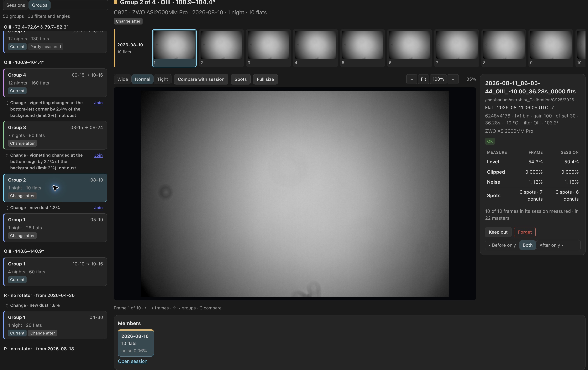Select flat thumbnail number 8
The height and width of the screenshot is (370, 588).
[504, 48]
